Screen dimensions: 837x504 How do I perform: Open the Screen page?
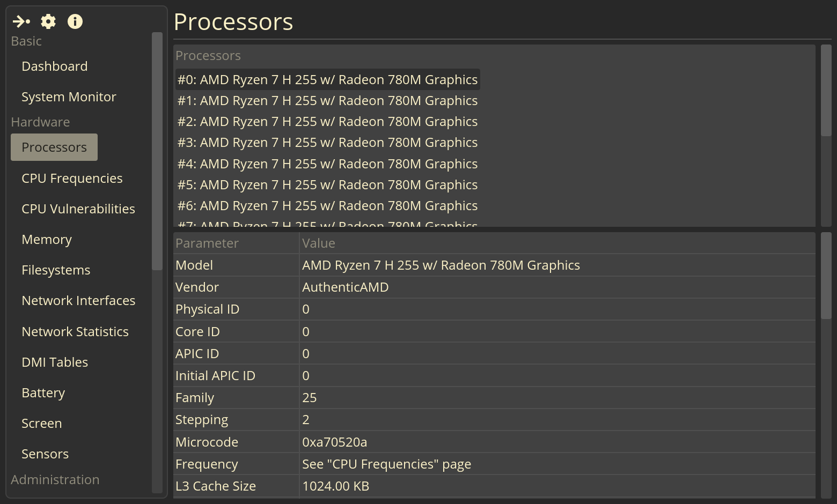(41, 424)
